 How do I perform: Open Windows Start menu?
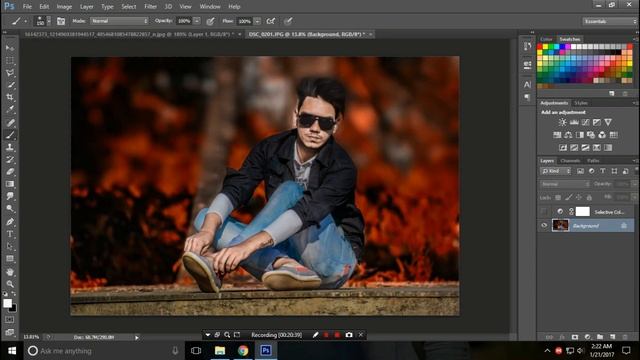tap(12, 351)
